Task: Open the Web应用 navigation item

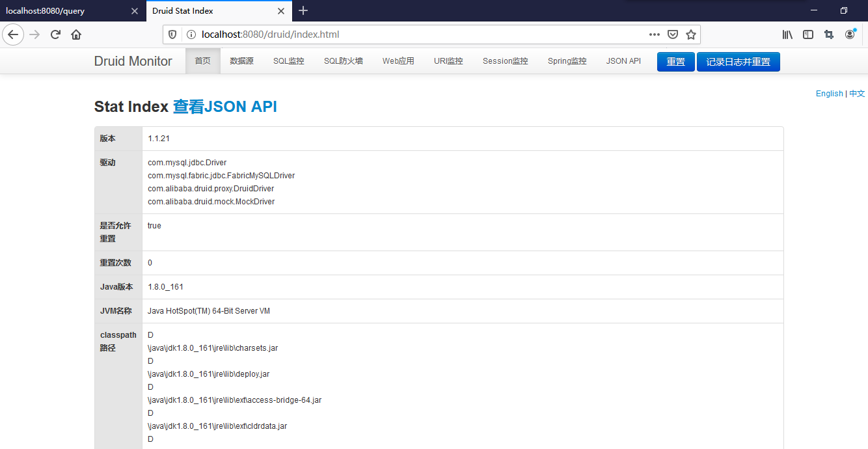Action: coord(398,61)
